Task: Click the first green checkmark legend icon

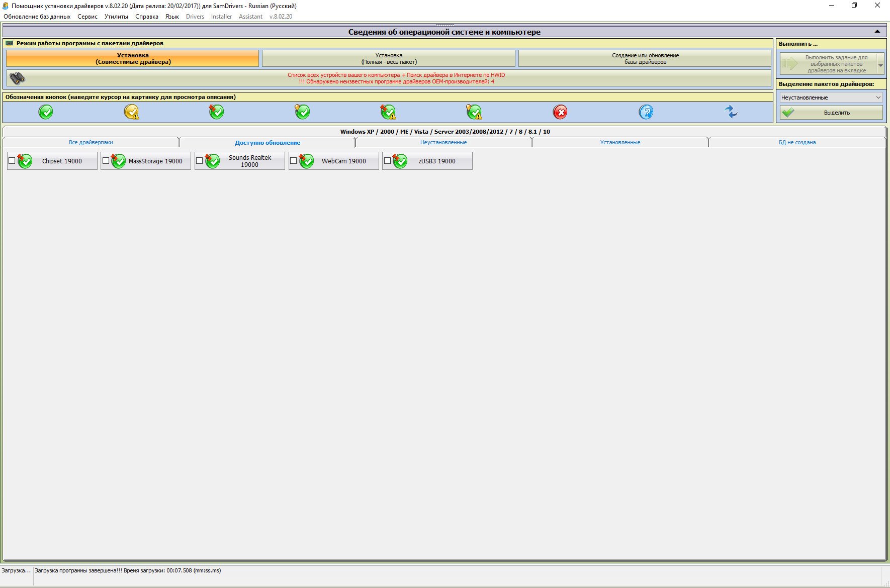Action: (46, 112)
